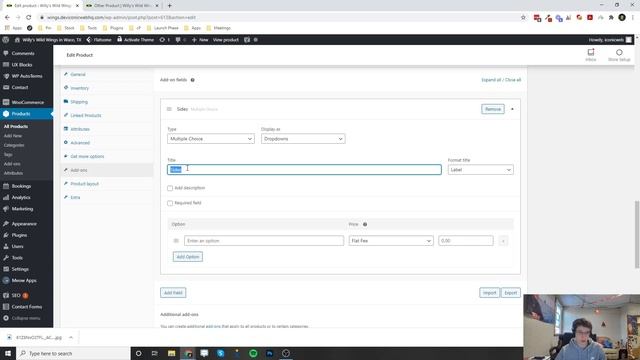Open the Inventory product data tab
Screen dimensions: 640x360
coord(79,88)
